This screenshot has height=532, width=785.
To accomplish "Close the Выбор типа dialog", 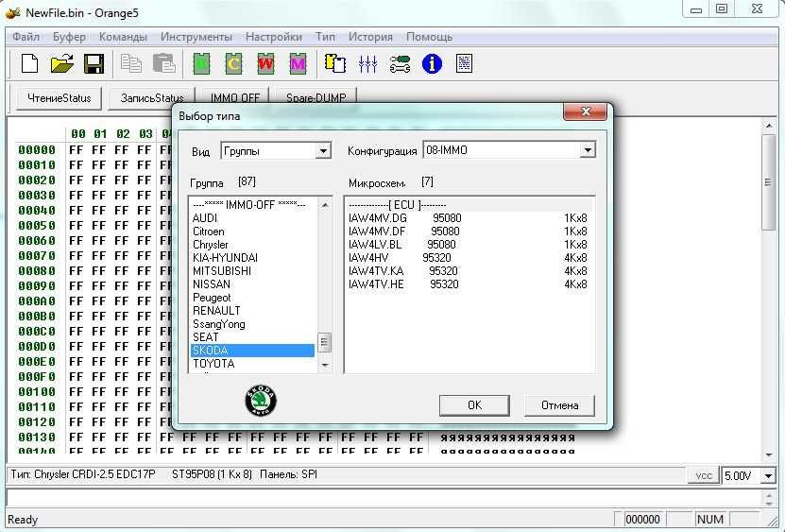I will point(587,112).
